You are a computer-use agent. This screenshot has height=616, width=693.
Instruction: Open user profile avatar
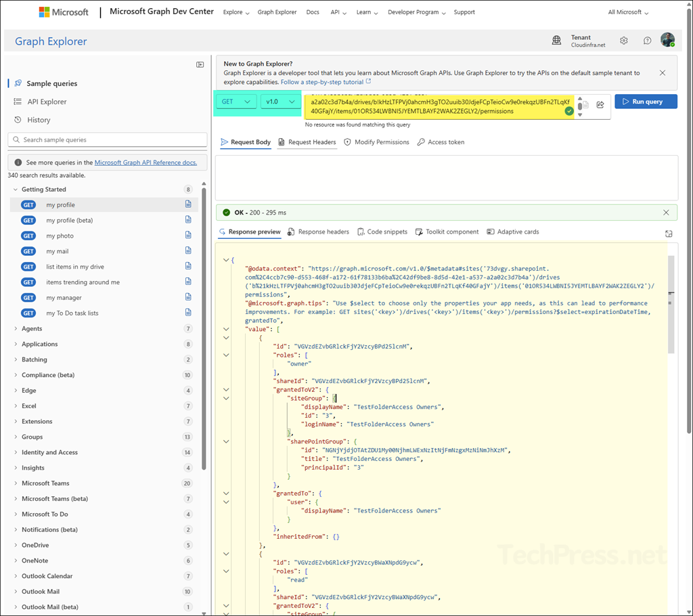point(668,40)
